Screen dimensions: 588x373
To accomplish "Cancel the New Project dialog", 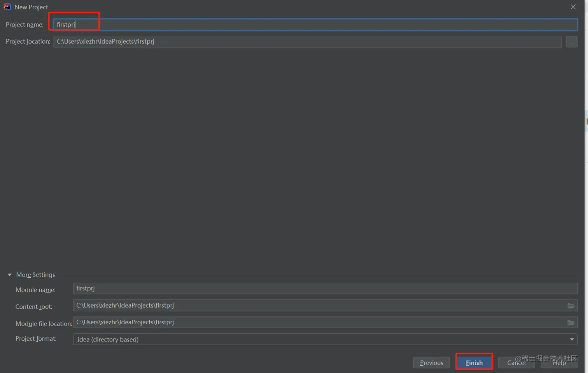I will pos(516,362).
